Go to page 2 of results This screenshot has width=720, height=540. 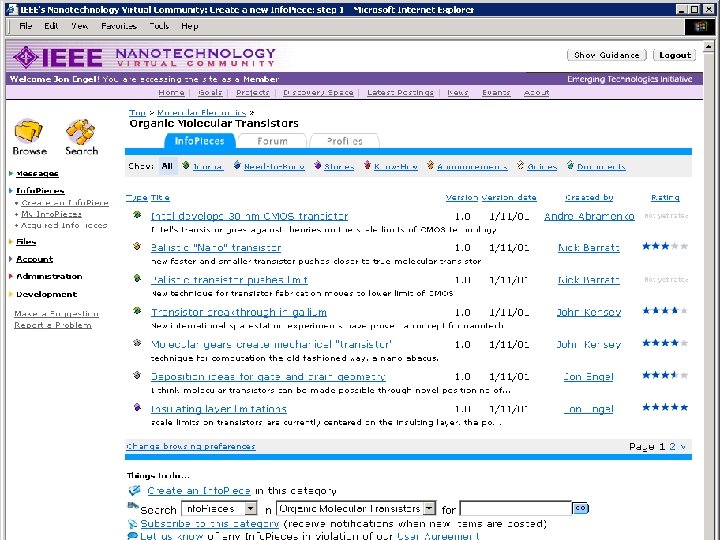672,446
